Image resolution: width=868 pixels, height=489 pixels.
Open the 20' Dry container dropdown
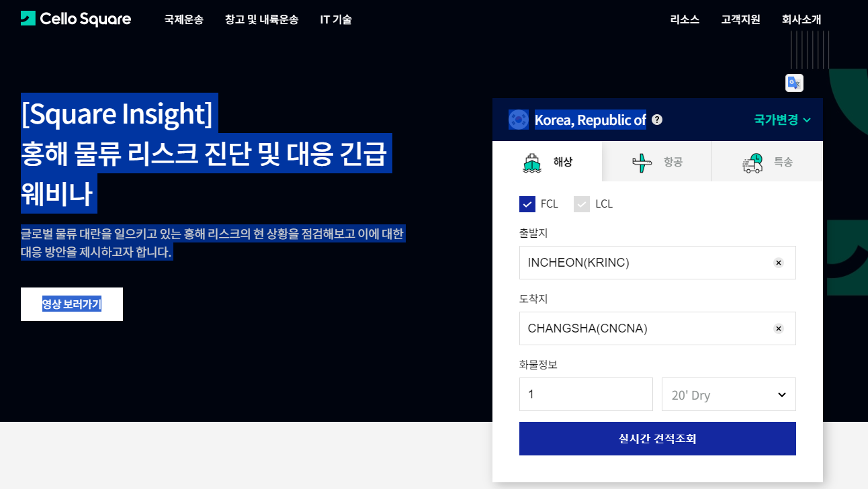pos(728,395)
